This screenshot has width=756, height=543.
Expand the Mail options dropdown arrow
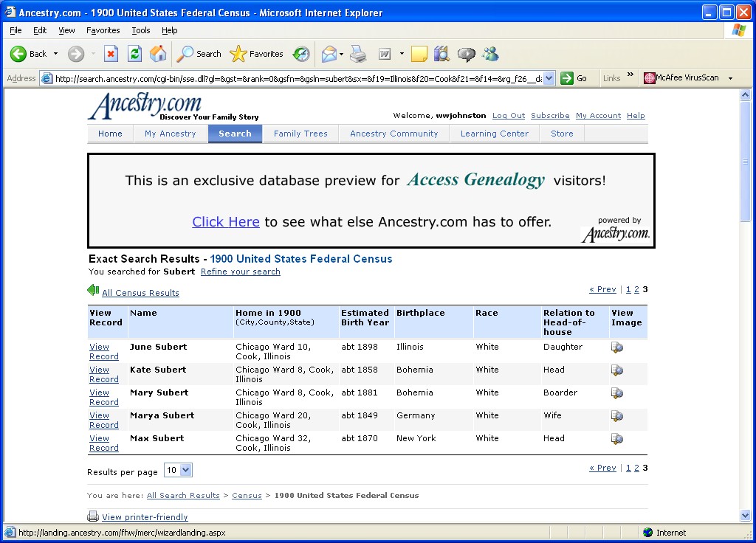tap(341, 54)
